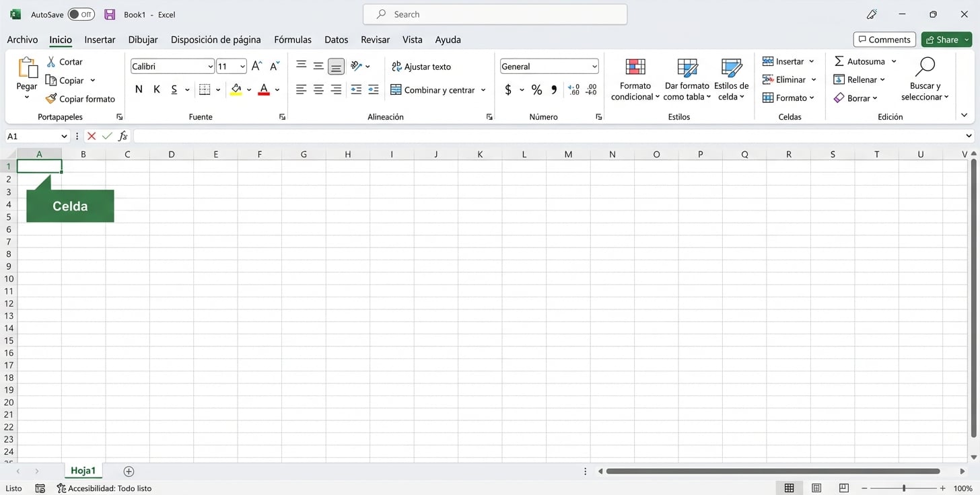980x495 pixels.
Task: Switch to the Insertar tab
Action: click(x=100, y=40)
